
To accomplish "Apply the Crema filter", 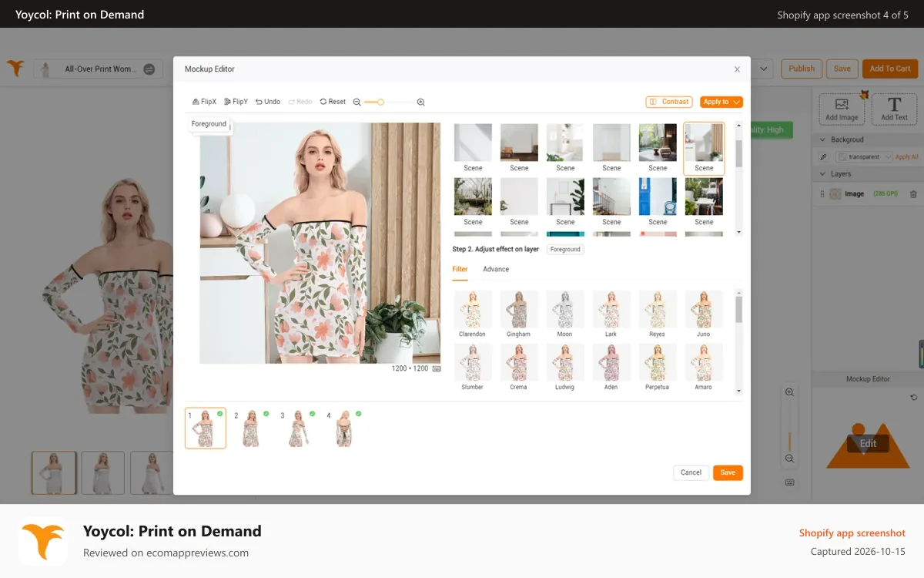I will [518, 367].
